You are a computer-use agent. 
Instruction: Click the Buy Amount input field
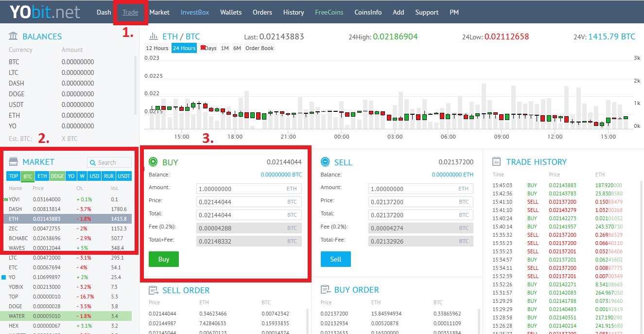(x=249, y=189)
